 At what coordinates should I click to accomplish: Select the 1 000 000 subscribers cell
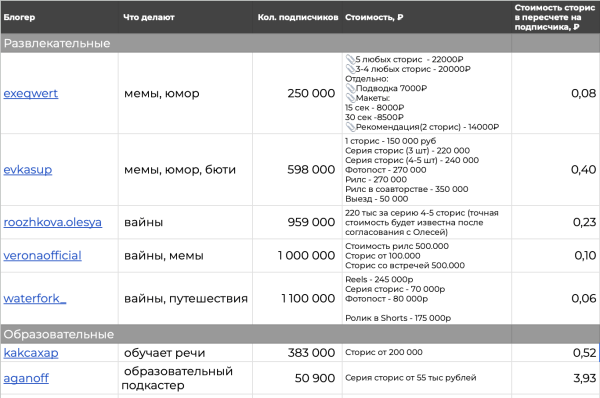point(297,255)
